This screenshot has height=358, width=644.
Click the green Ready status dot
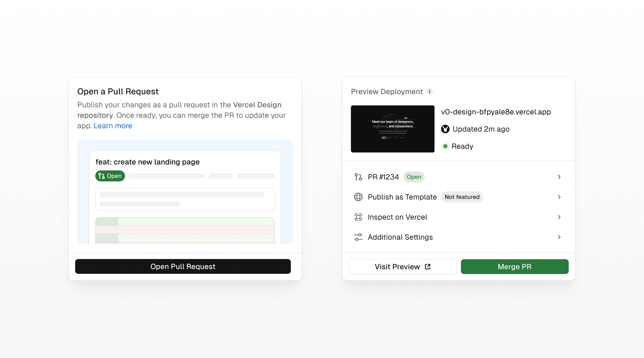pos(445,146)
